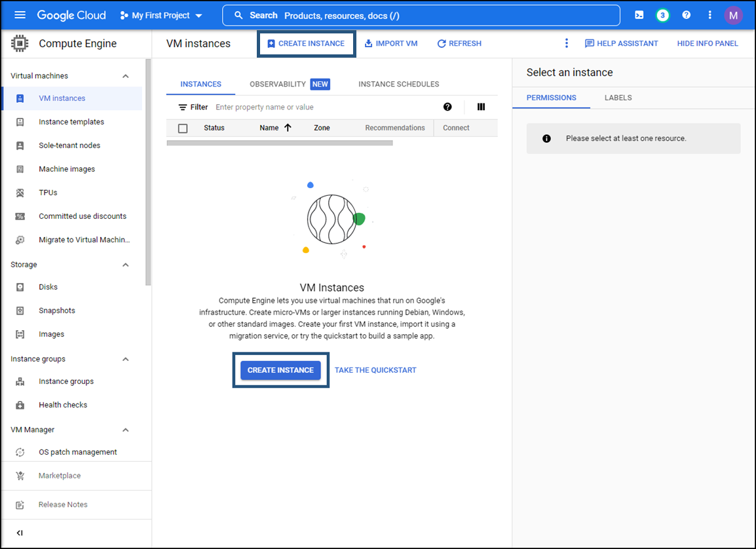Image resolution: width=756 pixels, height=549 pixels.
Task: Open column display options icon
Action: click(481, 107)
